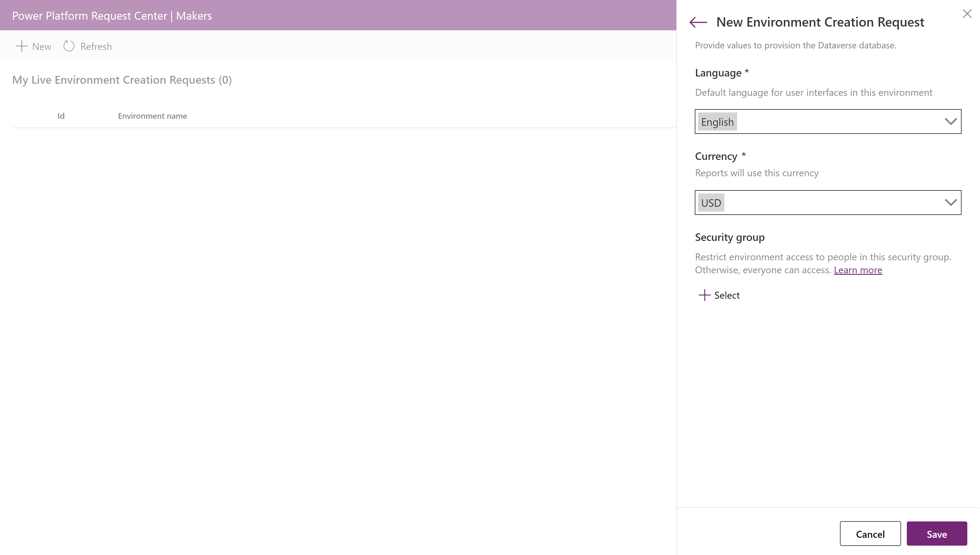
Task: Click the Save button
Action: pyautogui.click(x=937, y=534)
